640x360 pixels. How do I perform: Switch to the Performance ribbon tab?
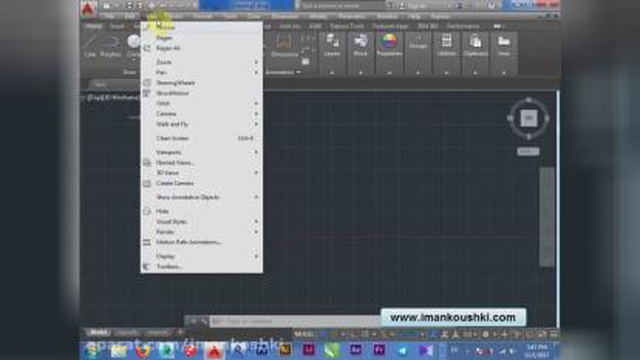click(462, 26)
